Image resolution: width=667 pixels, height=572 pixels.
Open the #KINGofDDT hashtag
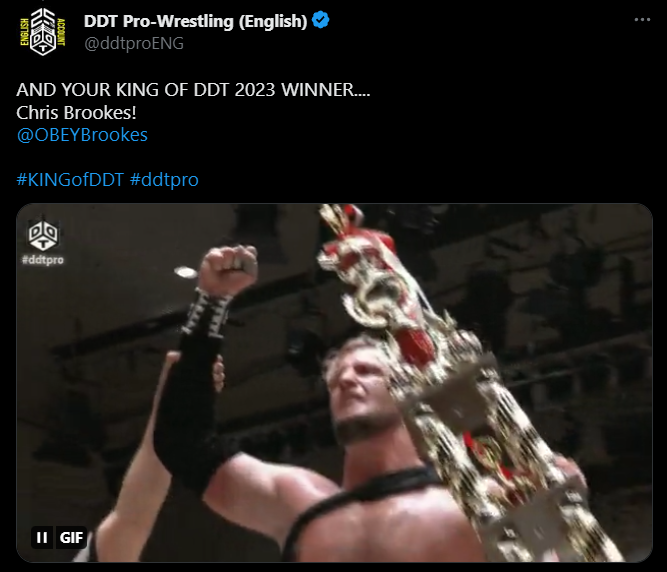tap(70, 179)
